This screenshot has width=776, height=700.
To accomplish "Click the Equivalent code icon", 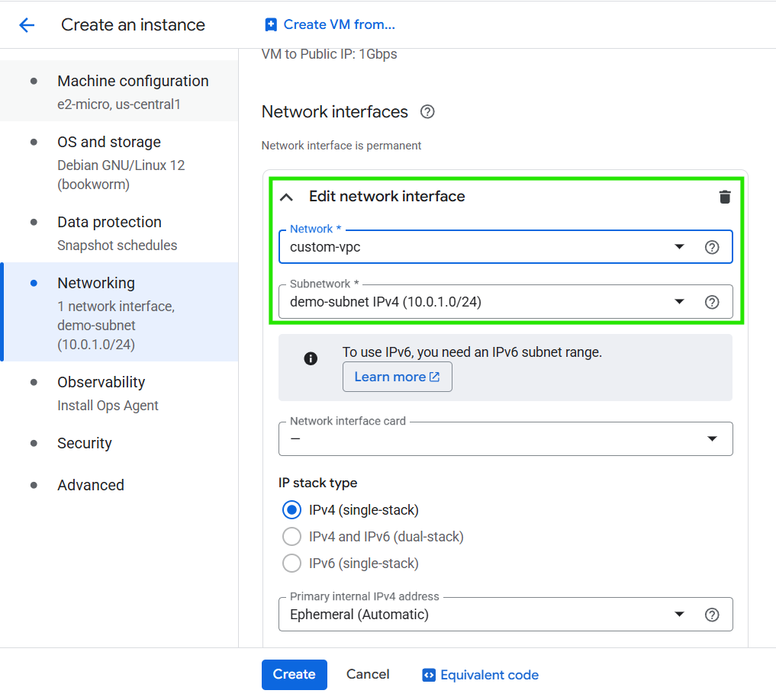I will [x=429, y=675].
